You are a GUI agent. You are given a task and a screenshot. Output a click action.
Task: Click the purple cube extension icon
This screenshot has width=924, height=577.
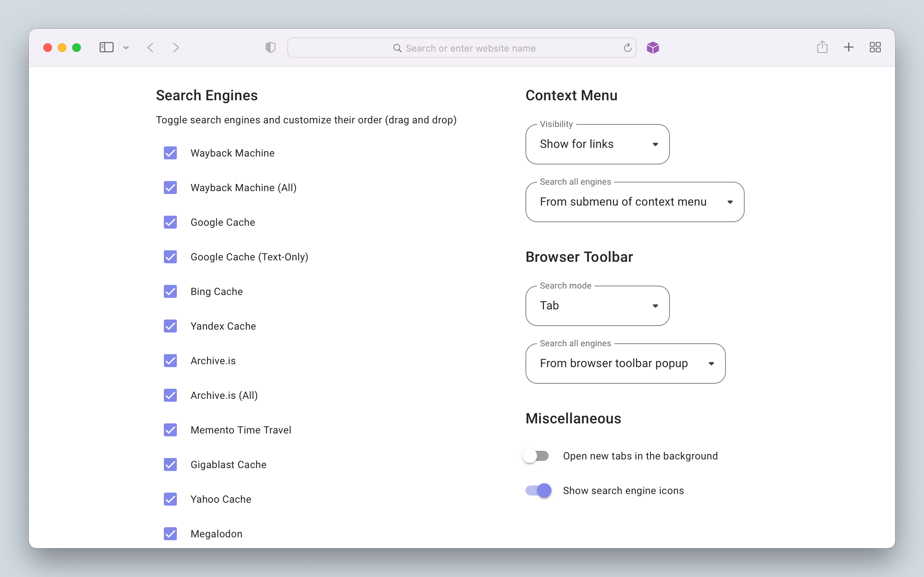point(653,48)
